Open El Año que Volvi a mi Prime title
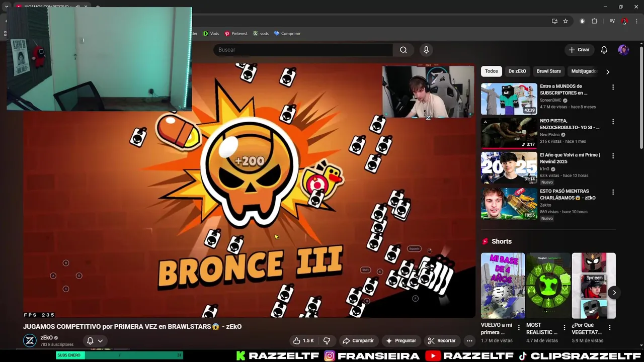 [x=570, y=158]
